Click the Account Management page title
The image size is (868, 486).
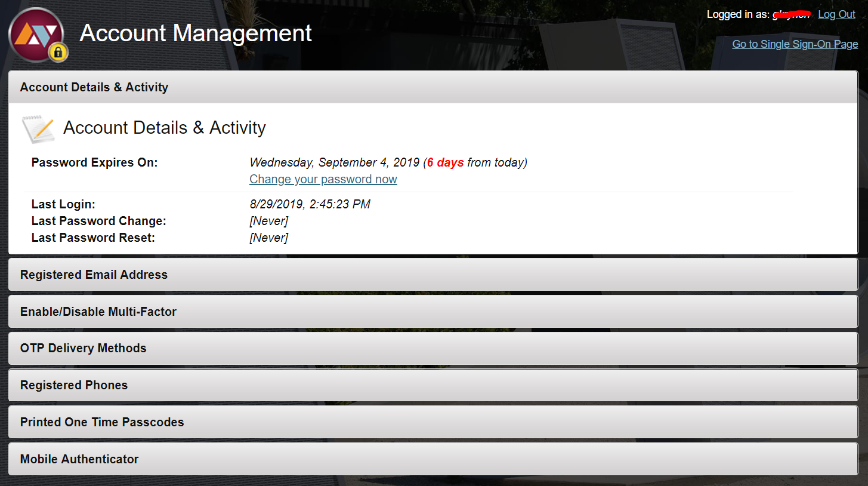(196, 33)
